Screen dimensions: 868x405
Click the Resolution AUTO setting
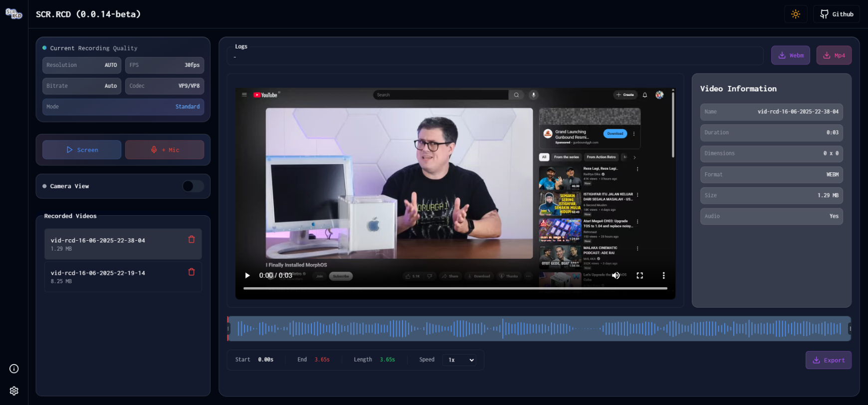(x=82, y=65)
